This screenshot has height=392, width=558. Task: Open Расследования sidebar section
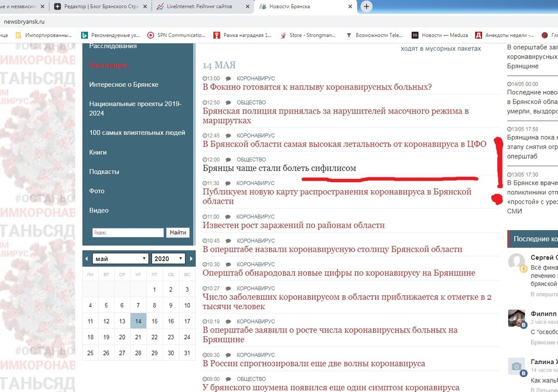point(113,46)
